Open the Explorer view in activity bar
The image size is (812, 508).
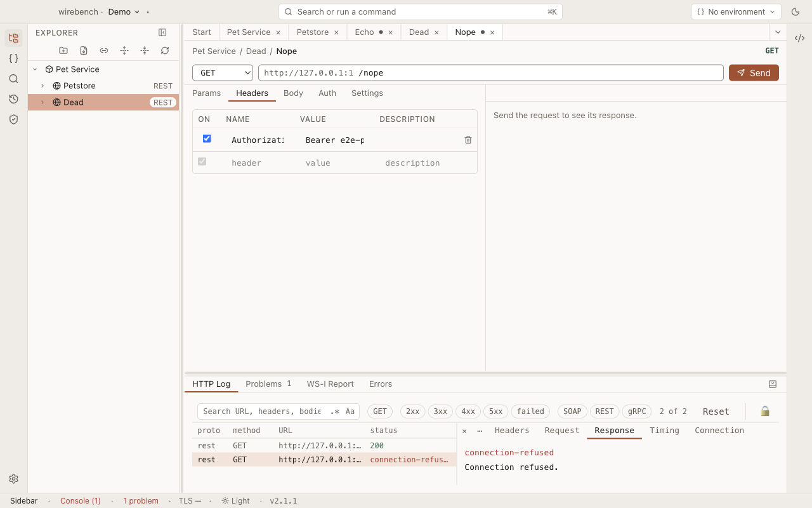click(x=13, y=37)
